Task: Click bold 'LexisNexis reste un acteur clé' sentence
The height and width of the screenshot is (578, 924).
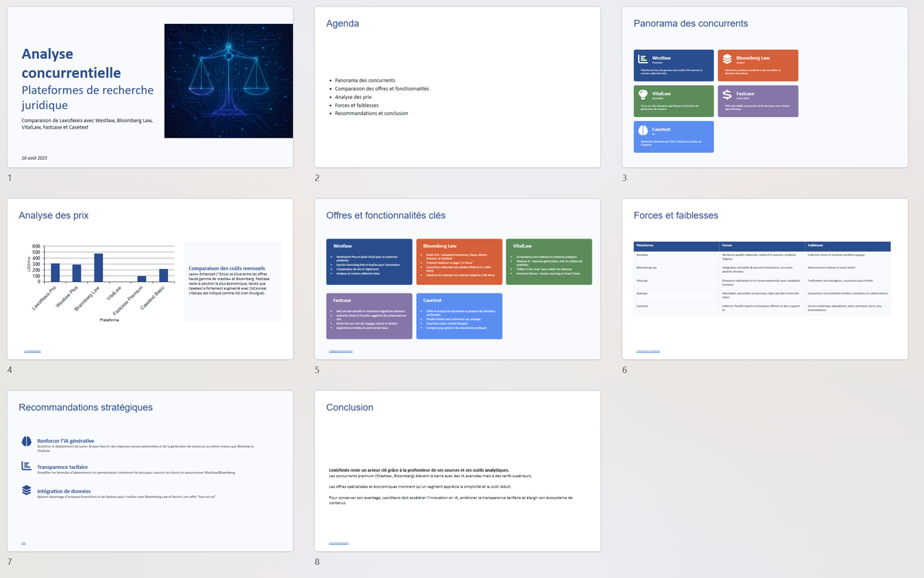Action: coord(419,470)
